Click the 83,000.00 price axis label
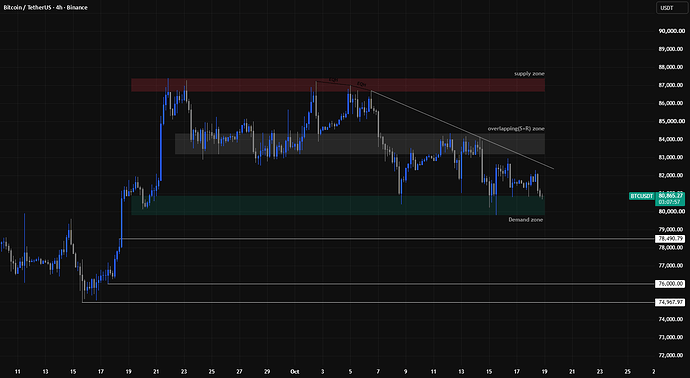This screenshot has width=690, height=378. (672, 158)
